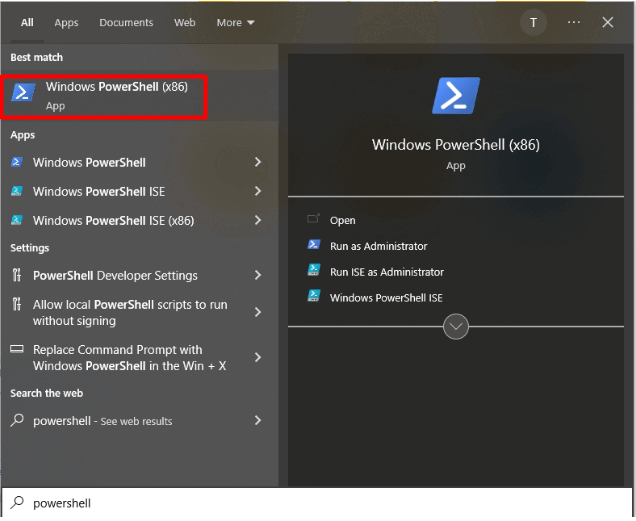Click Windows PowerShell (x86) title in preview pane
The height and width of the screenshot is (521, 636).
456,145
